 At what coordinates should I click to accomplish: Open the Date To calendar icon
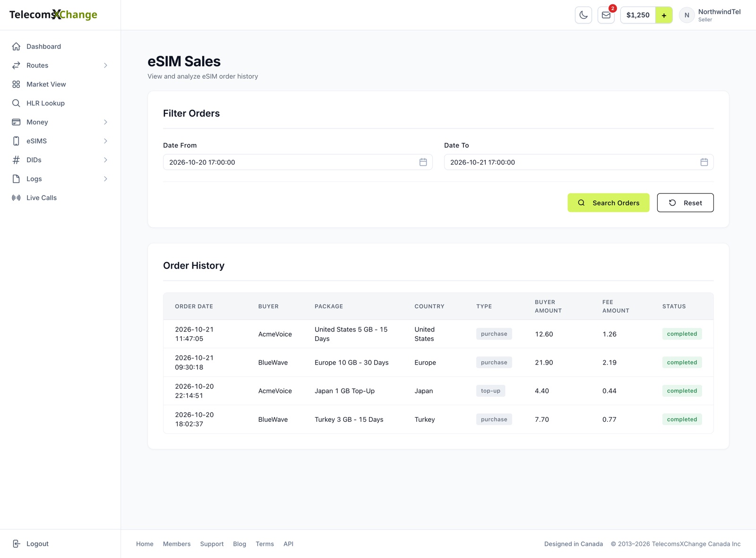click(x=704, y=162)
